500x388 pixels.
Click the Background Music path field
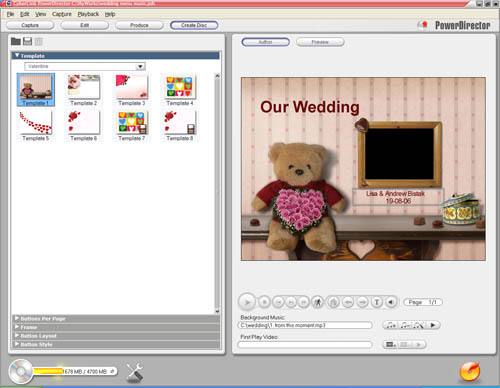tap(305, 325)
